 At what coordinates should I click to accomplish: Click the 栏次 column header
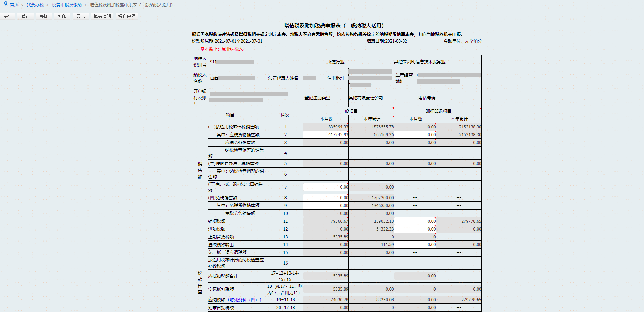click(285, 115)
